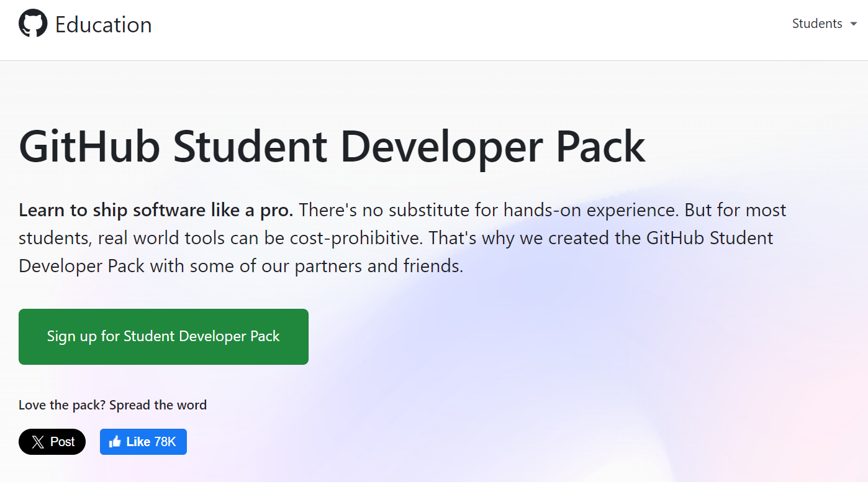Select the Students menu item
The width and height of the screenshot is (868, 489).
[817, 23]
